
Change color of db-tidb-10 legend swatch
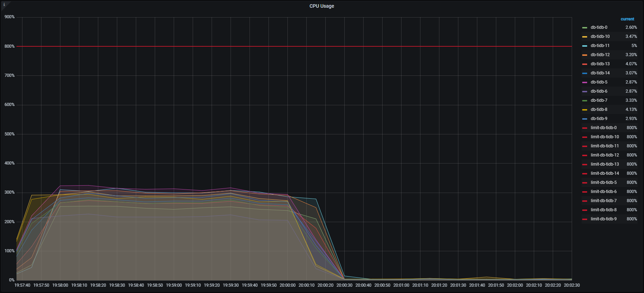coord(584,37)
